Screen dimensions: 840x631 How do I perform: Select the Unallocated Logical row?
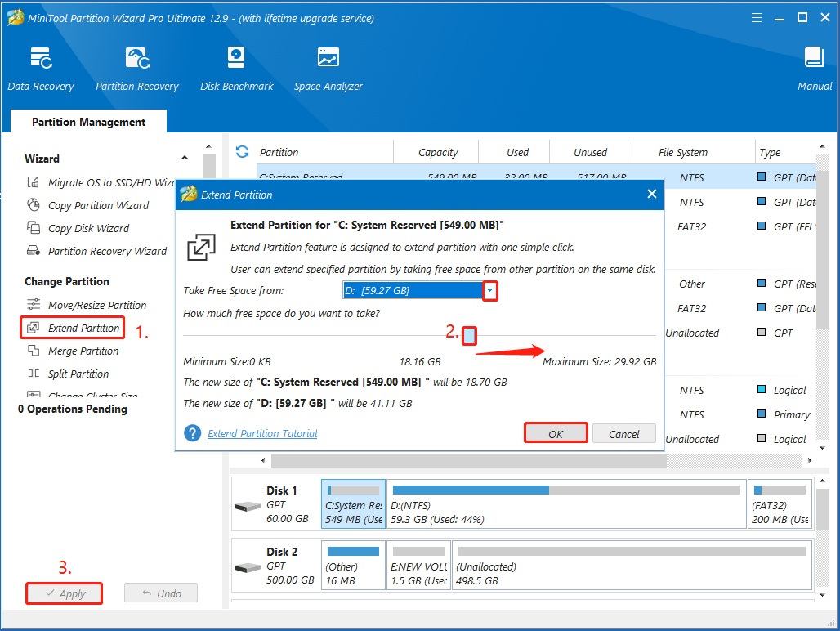tap(740, 439)
